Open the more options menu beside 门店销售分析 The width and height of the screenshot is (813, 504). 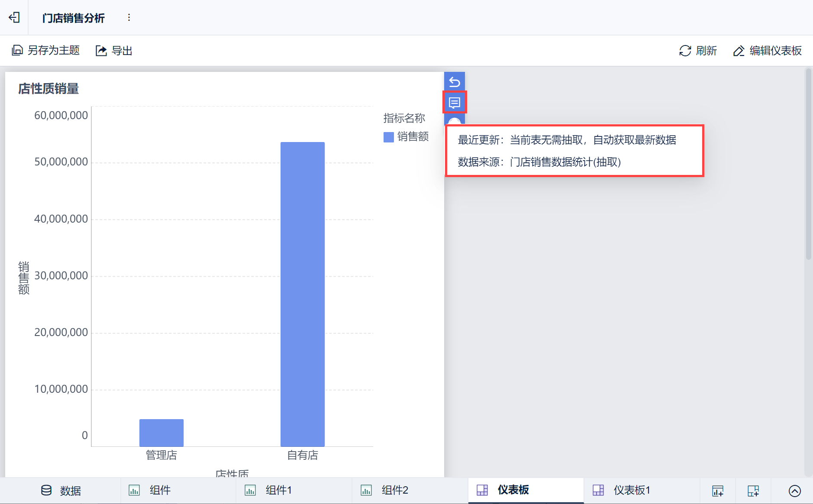[x=129, y=18]
